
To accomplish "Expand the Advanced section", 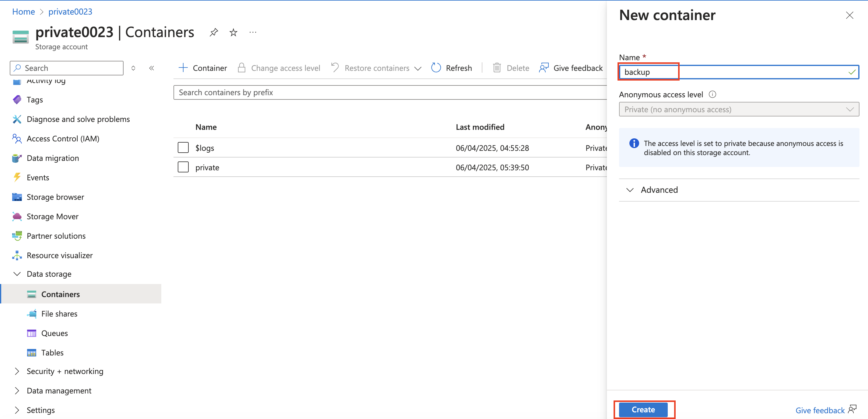I will point(739,190).
